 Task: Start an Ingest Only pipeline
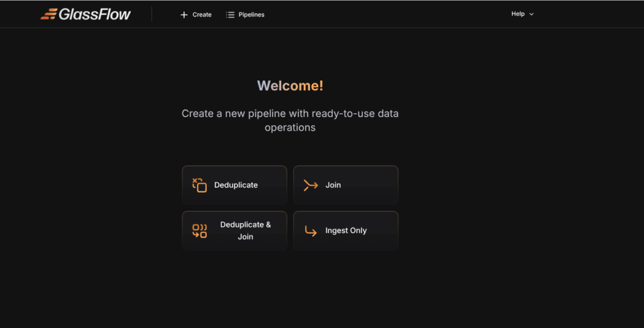(x=346, y=231)
